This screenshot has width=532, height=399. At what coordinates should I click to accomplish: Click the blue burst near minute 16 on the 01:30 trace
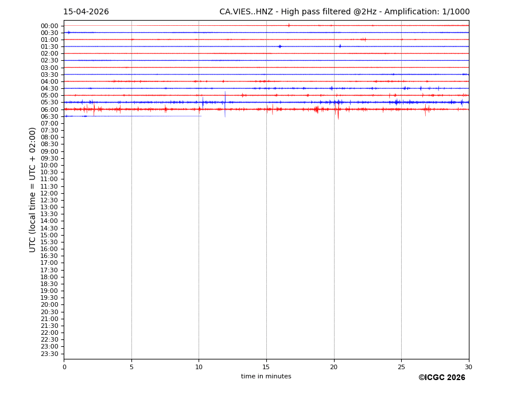click(x=279, y=46)
